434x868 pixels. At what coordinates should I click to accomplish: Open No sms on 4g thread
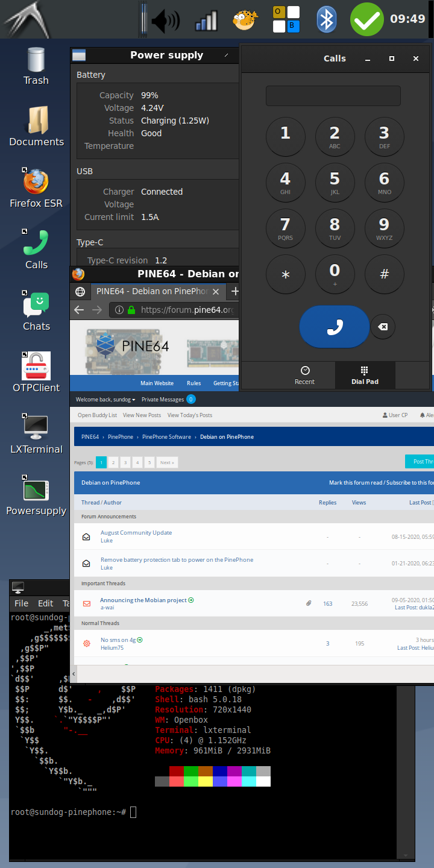coord(118,640)
